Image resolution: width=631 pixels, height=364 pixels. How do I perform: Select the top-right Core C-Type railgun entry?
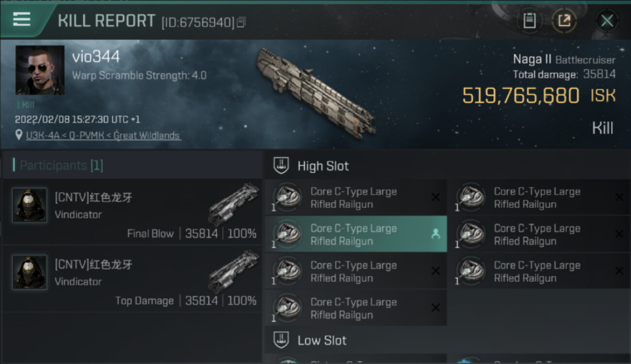[537, 198]
